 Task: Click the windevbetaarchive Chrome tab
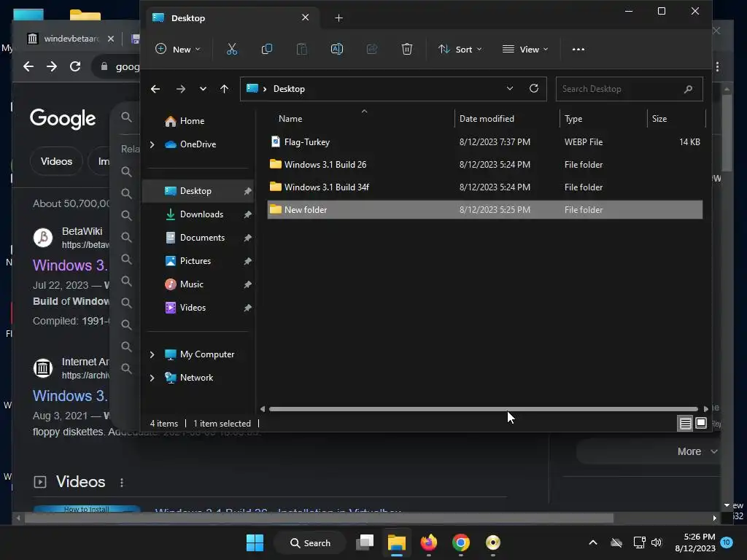[71, 39]
